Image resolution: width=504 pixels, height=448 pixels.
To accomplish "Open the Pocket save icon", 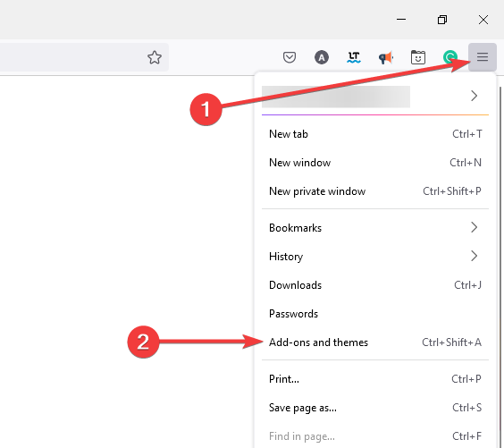I will 290,57.
